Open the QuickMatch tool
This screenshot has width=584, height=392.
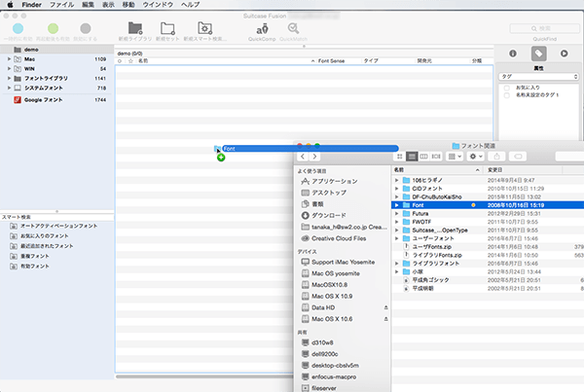pos(293,28)
